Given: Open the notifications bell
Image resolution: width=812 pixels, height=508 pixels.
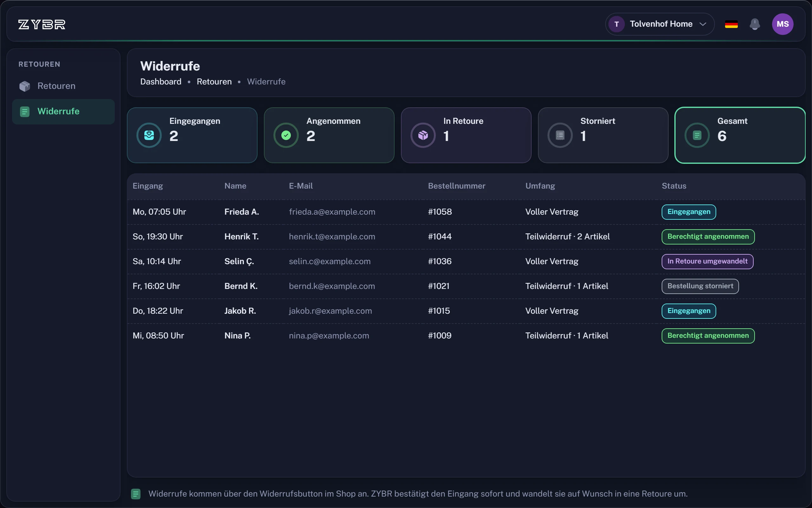Looking at the screenshot, I should [x=755, y=24].
